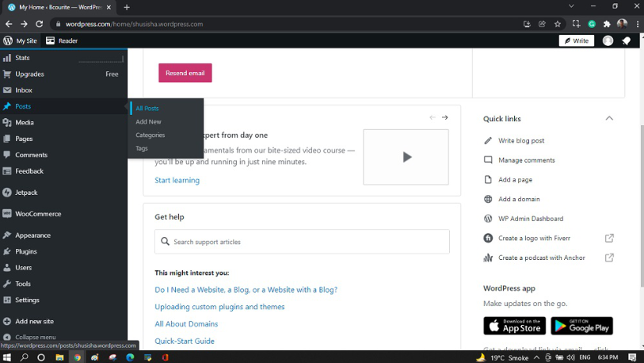
Task: Click the globe icon for Add a domain
Action: [488, 199]
